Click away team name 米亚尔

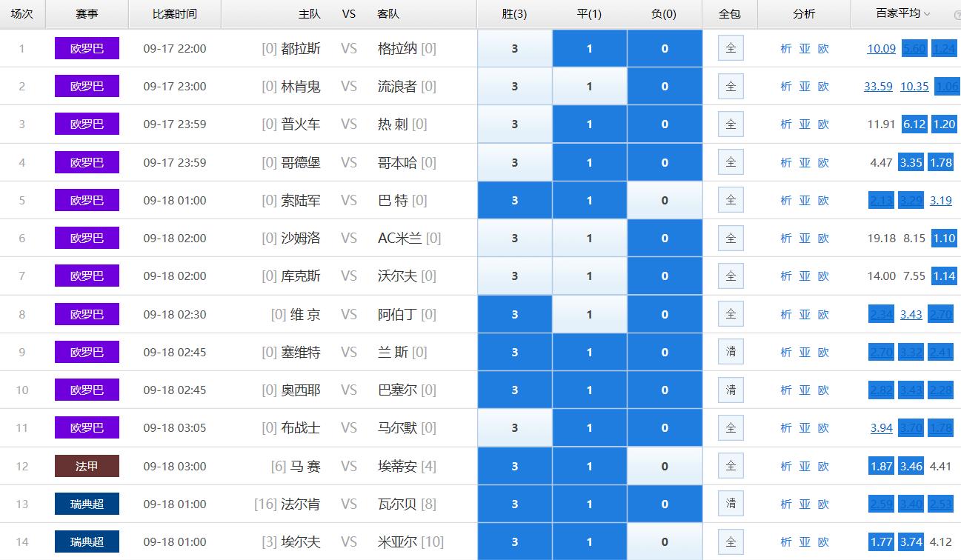click(x=397, y=541)
